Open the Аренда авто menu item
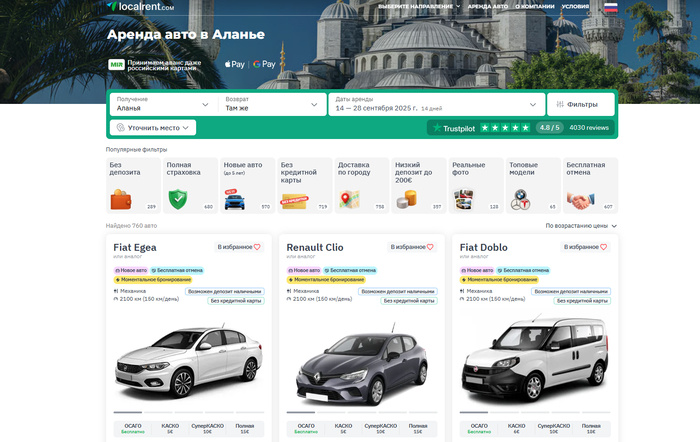The height and width of the screenshot is (442, 700). pyautogui.click(x=488, y=6)
